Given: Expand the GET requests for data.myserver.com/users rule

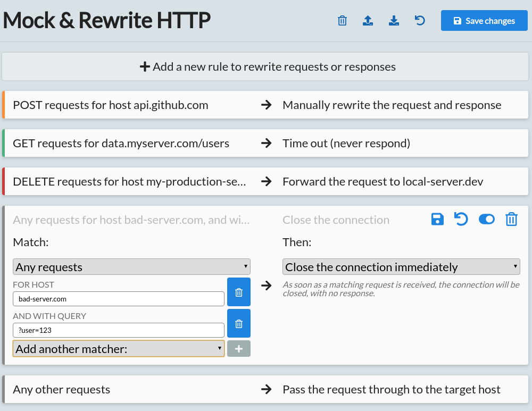Looking at the screenshot, I should (266, 143).
